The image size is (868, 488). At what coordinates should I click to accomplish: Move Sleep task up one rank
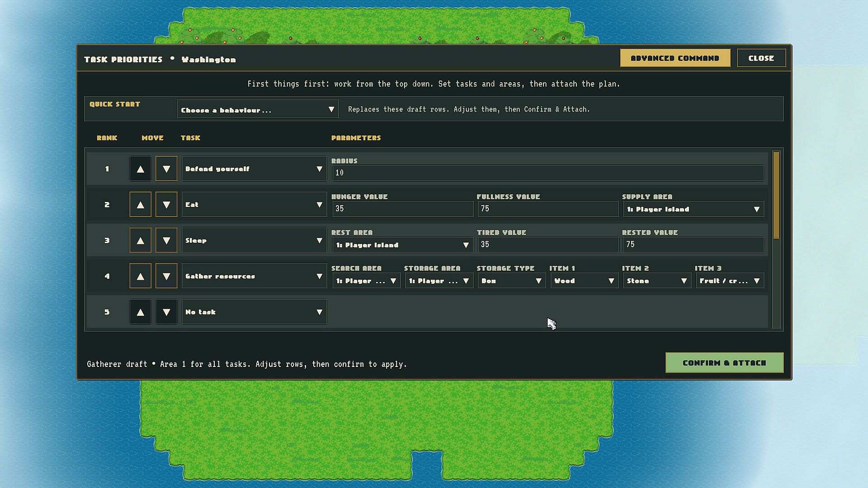pos(140,240)
